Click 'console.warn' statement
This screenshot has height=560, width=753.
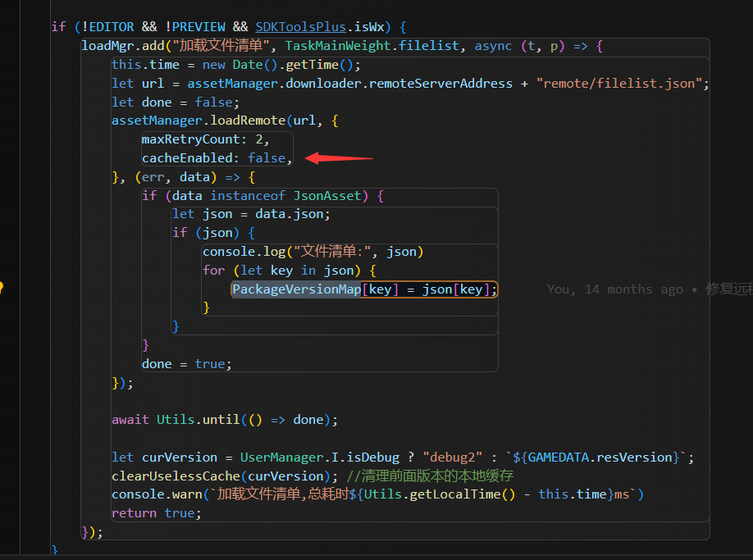157,494
